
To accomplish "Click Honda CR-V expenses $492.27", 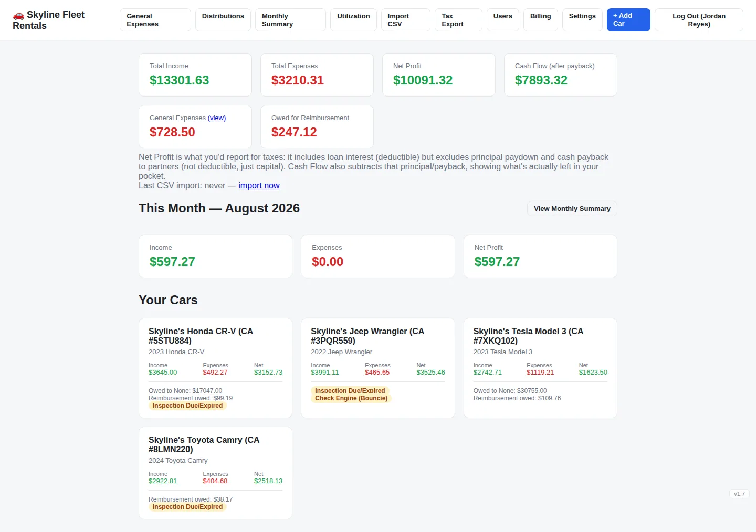I will tap(215, 373).
